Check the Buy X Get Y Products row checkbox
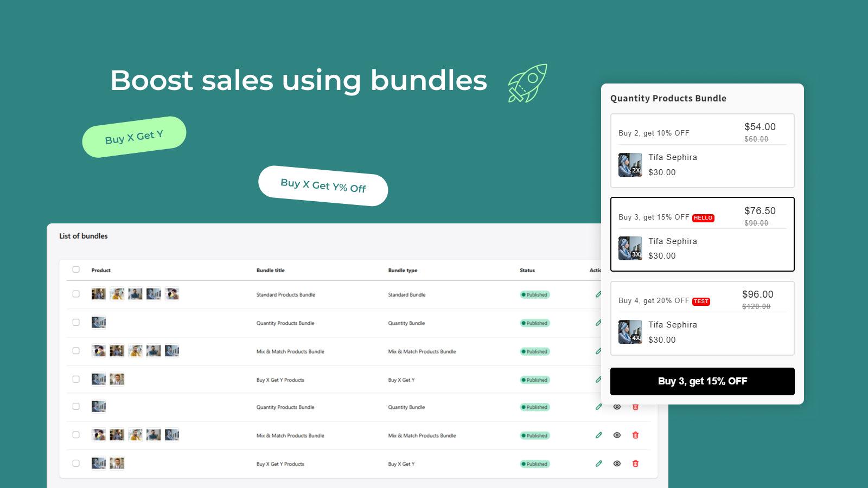The width and height of the screenshot is (868, 488). click(x=76, y=380)
